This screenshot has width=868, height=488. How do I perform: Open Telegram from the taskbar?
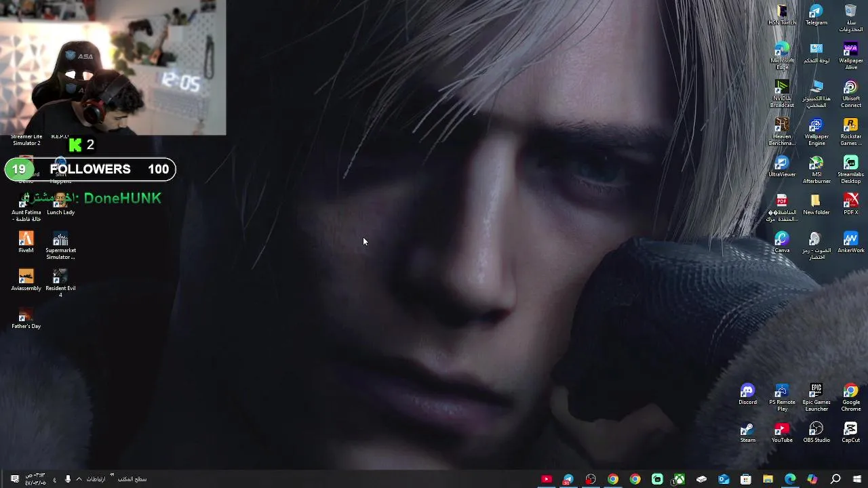click(x=568, y=479)
